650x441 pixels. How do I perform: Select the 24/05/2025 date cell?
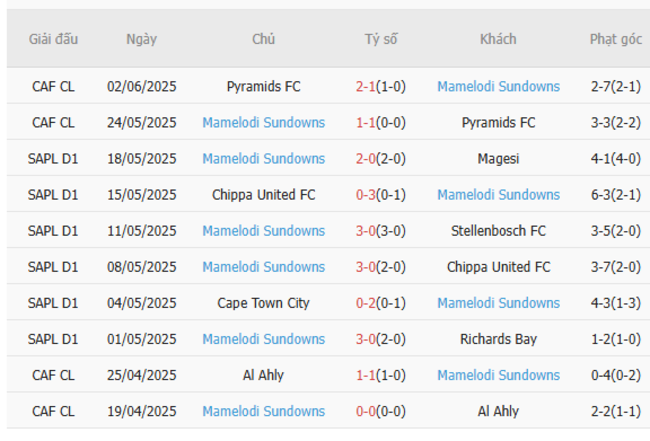[x=141, y=123]
